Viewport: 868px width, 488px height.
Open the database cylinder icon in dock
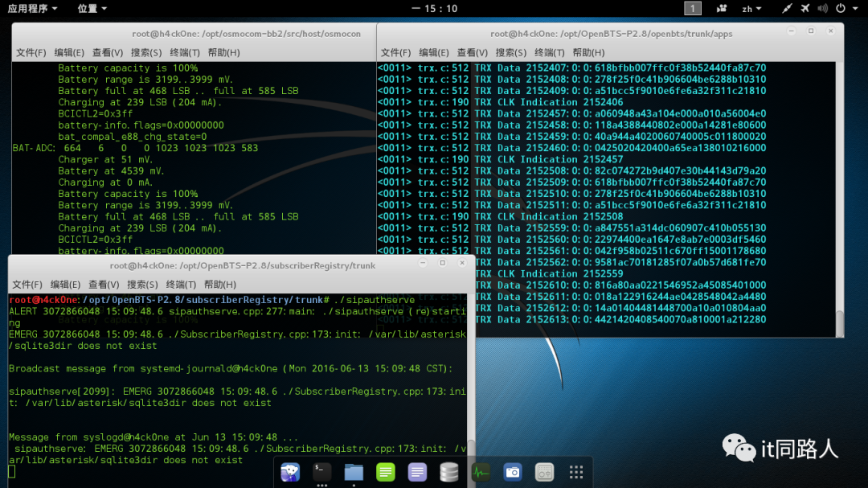(449, 472)
